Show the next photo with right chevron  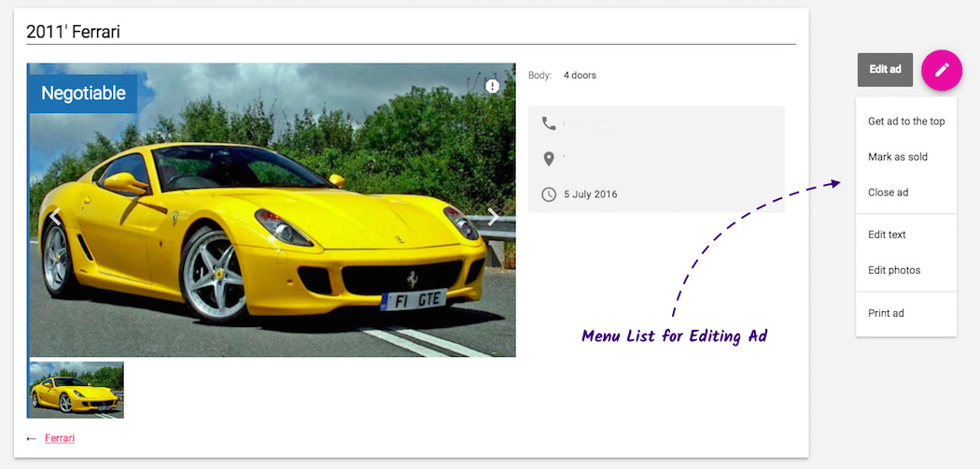pyautogui.click(x=493, y=217)
